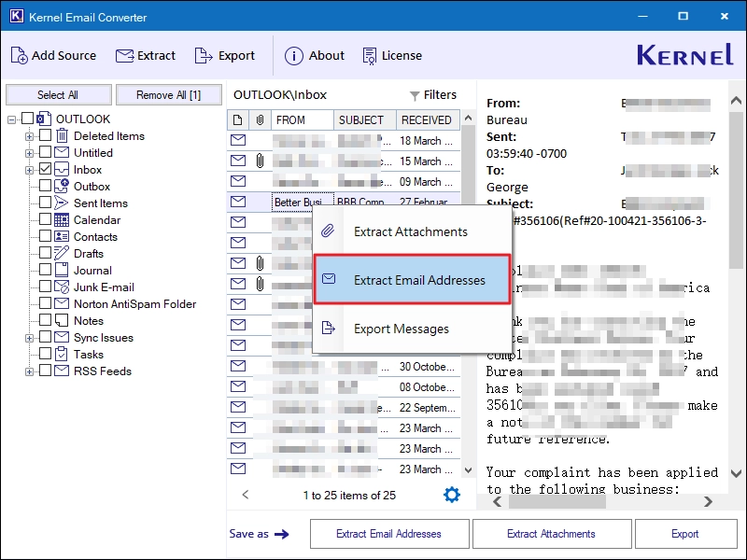The height and width of the screenshot is (560, 747).
Task: Expand the Deleted Items tree node
Action: [x=29, y=136]
